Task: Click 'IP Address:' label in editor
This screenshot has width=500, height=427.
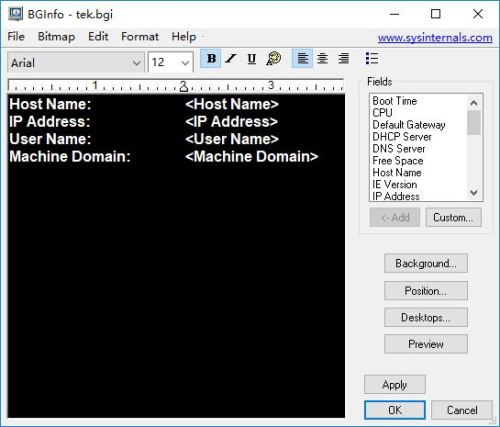Action: (x=50, y=121)
